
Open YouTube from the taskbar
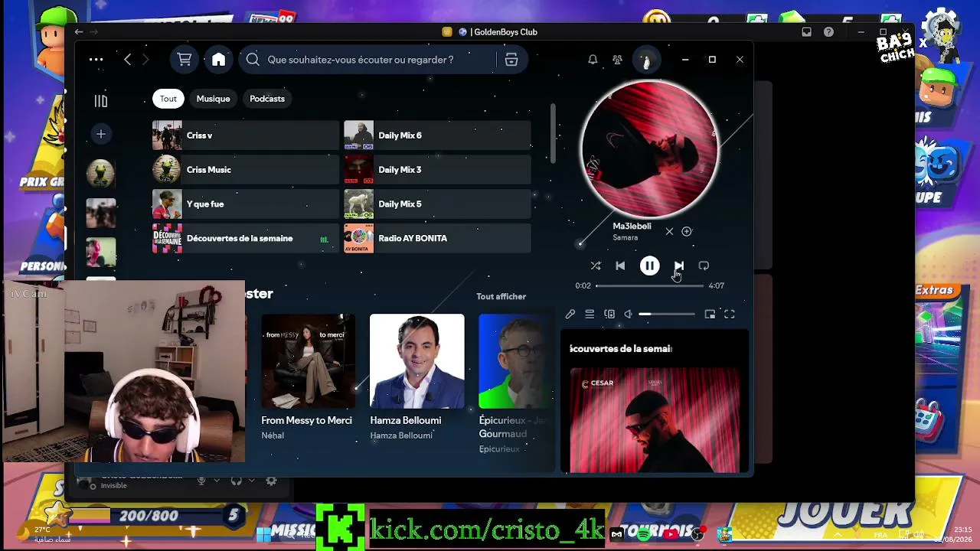tap(672, 534)
